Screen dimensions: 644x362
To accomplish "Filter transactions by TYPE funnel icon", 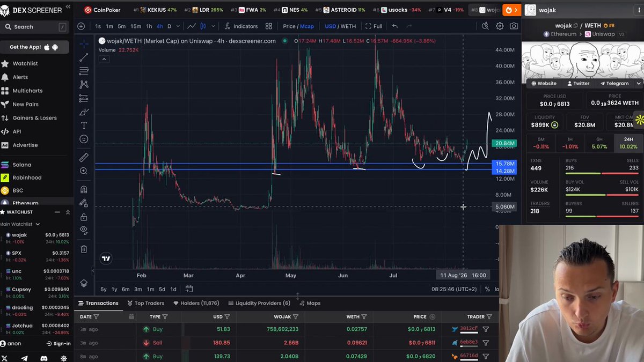I will 165,317.
